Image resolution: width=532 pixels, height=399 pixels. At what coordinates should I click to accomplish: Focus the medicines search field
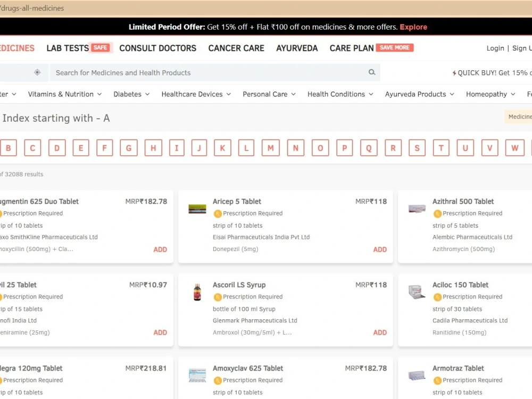(x=215, y=72)
